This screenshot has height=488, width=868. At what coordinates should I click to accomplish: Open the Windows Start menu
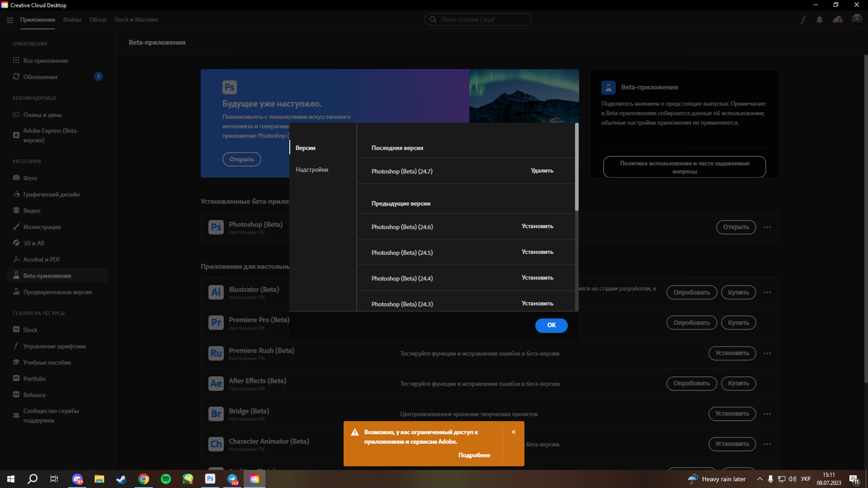[x=11, y=479]
